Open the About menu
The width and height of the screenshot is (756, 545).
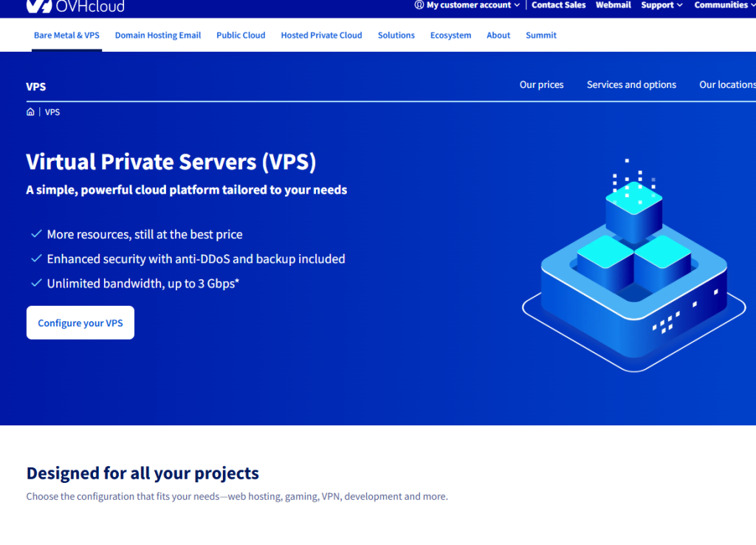click(498, 35)
